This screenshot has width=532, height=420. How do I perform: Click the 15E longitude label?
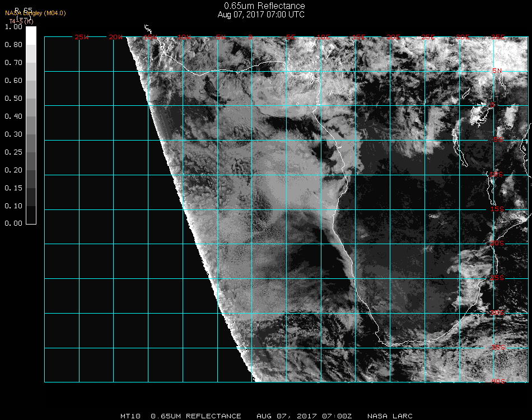point(358,37)
